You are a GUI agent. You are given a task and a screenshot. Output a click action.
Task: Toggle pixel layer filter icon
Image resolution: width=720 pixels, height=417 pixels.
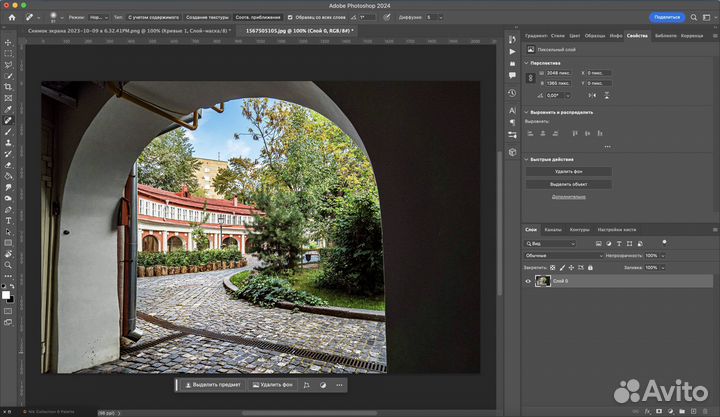[x=598, y=243]
